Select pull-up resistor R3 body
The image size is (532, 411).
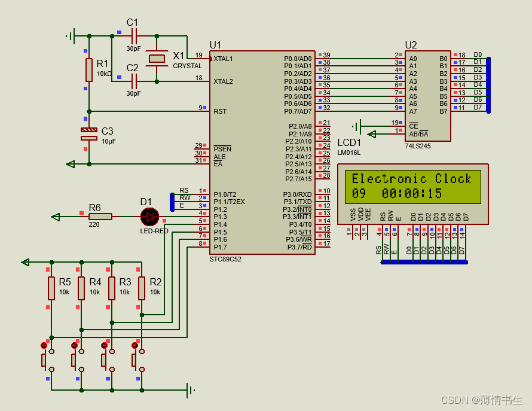[112, 288]
